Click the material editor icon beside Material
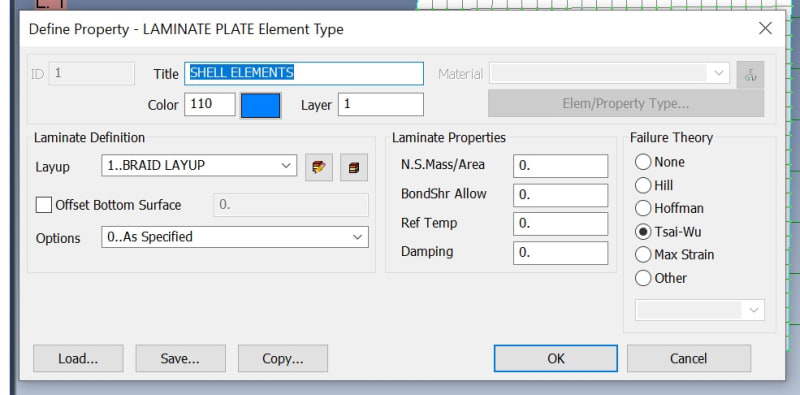800x395 pixels. [750, 75]
